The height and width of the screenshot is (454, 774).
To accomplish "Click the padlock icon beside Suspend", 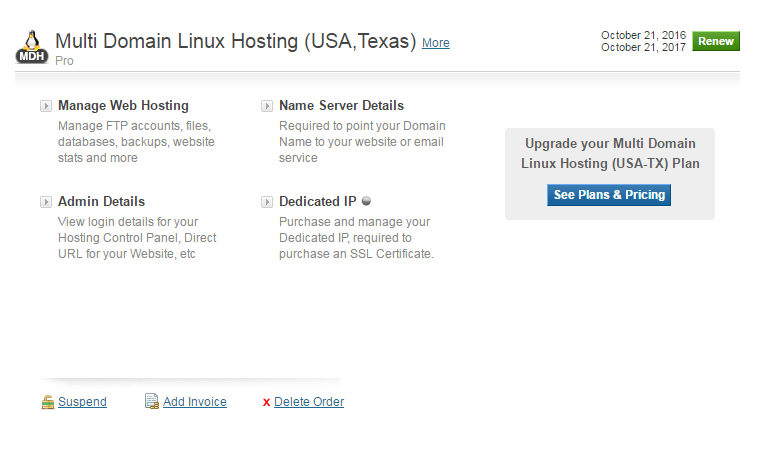I will [x=47, y=402].
